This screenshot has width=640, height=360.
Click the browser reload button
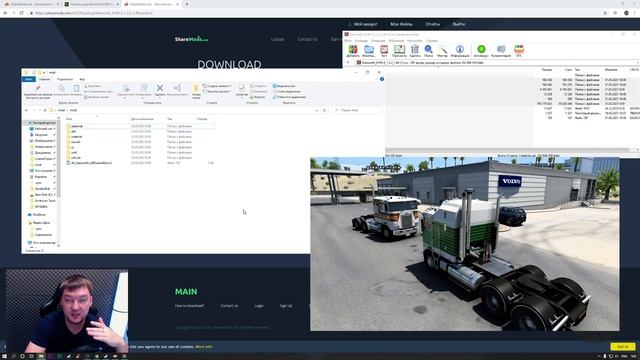pos(21,13)
